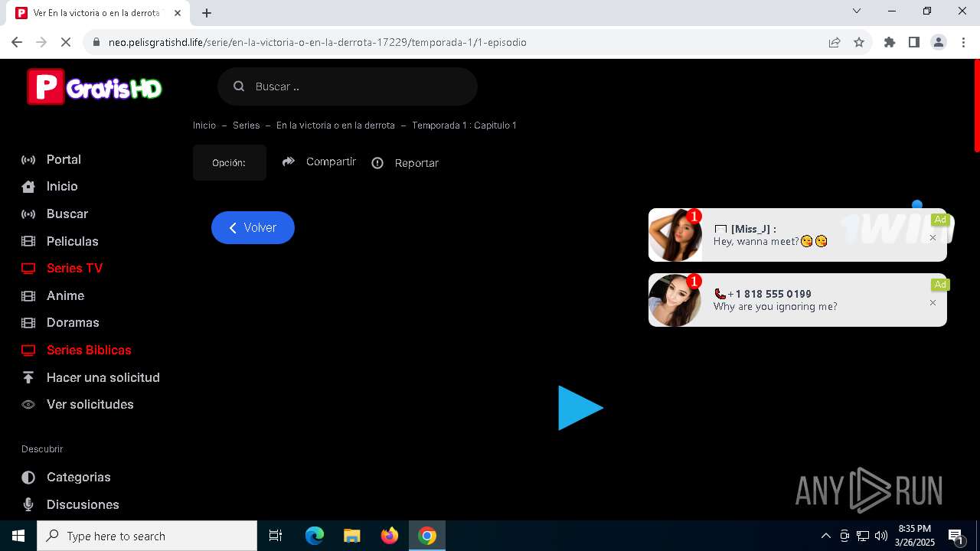Show hidden system tray icons
This screenshot has height=551, width=980.
tap(826, 536)
